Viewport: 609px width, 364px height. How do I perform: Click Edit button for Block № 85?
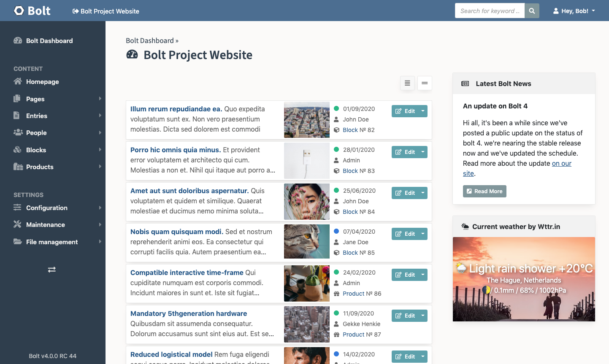click(x=405, y=234)
